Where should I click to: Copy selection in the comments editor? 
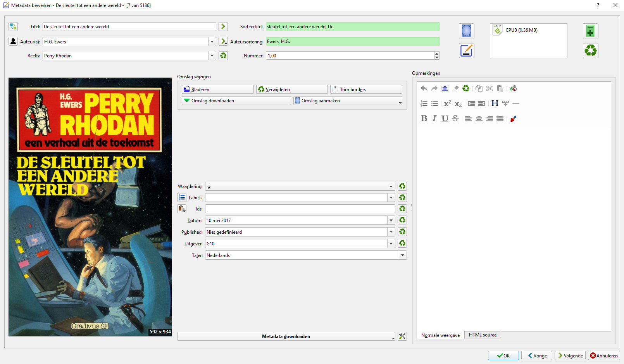pyautogui.click(x=479, y=88)
